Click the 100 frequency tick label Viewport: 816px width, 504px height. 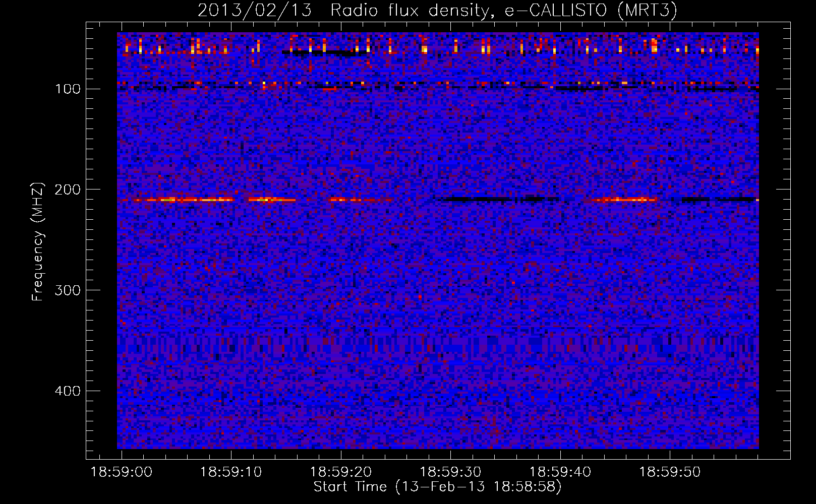[x=68, y=89]
